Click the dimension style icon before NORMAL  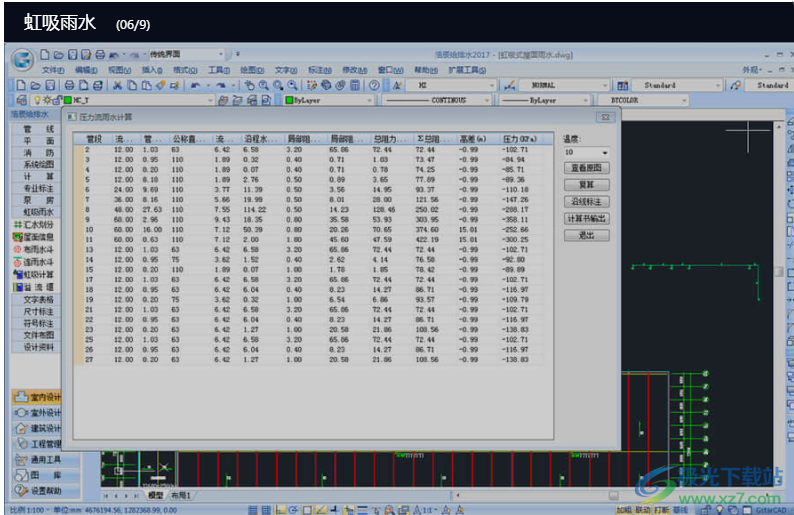510,85
